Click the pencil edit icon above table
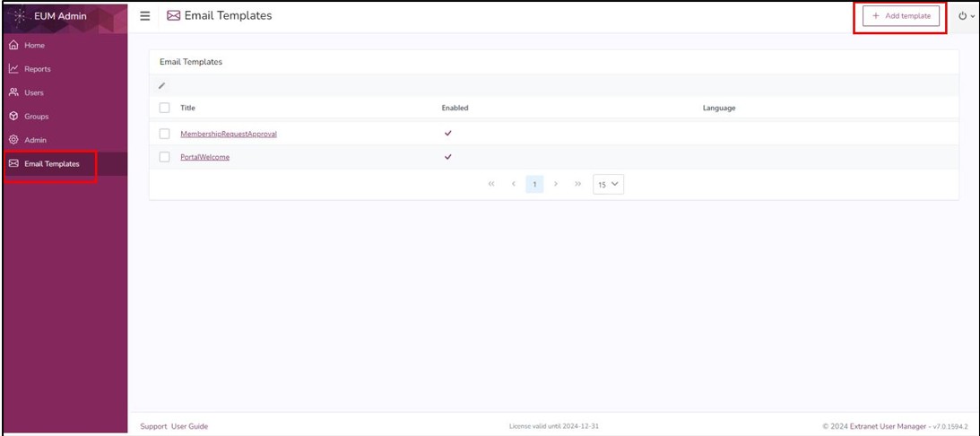The image size is (980, 436). click(162, 86)
